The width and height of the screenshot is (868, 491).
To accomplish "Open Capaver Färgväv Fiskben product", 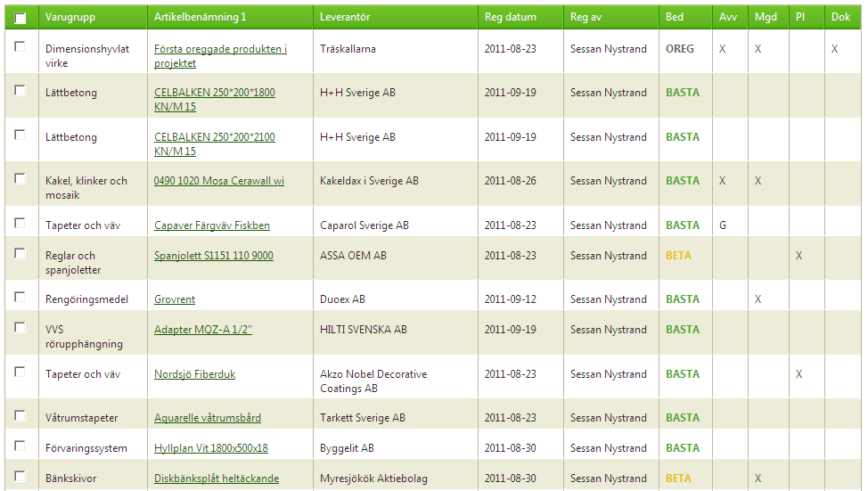I will click(211, 225).
